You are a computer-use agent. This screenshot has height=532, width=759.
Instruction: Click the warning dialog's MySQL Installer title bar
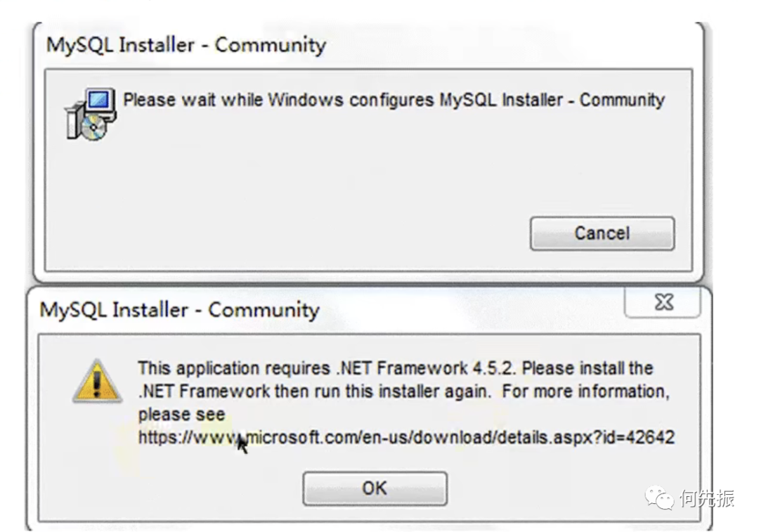(329, 310)
